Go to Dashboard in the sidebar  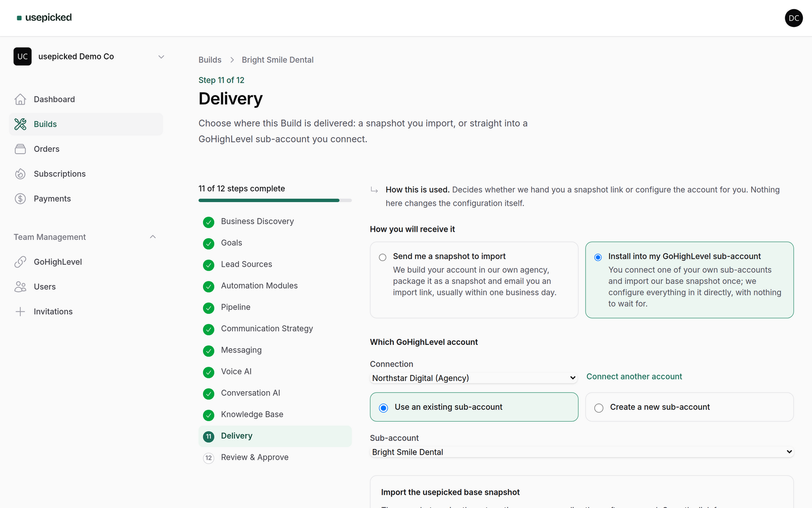pos(86,99)
